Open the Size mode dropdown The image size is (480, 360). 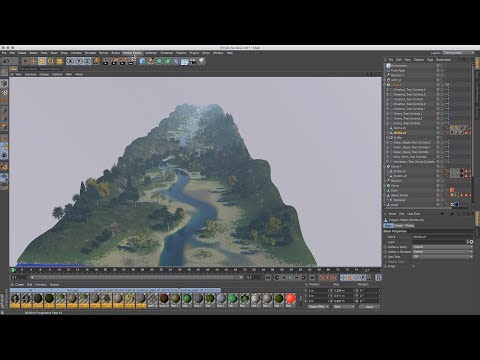point(344,306)
